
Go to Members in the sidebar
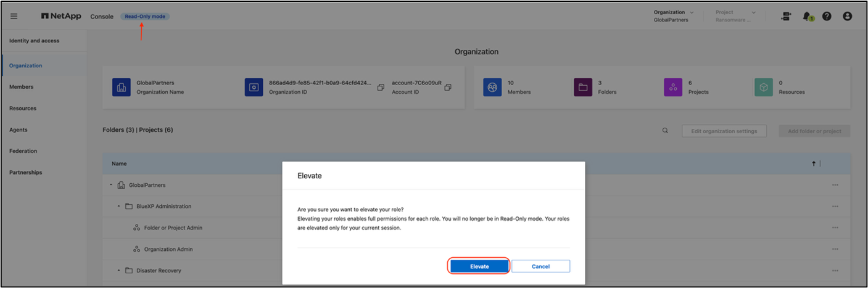22,87
